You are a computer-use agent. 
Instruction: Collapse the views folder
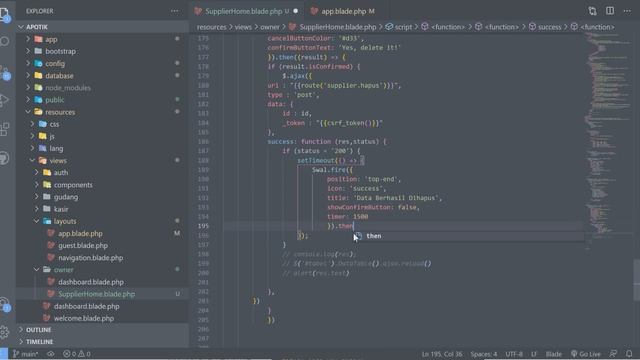102,160
